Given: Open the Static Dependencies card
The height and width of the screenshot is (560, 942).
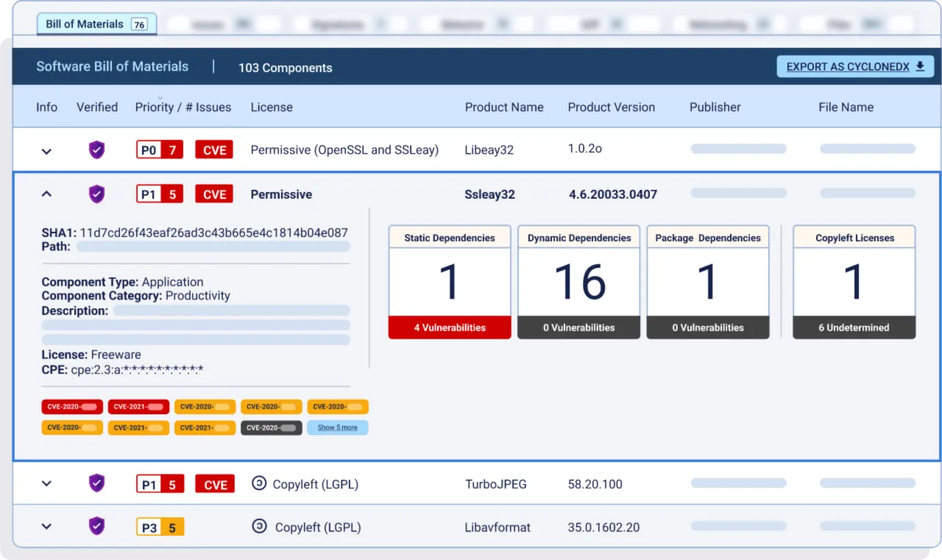Looking at the screenshot, I should tap(450, 282).
